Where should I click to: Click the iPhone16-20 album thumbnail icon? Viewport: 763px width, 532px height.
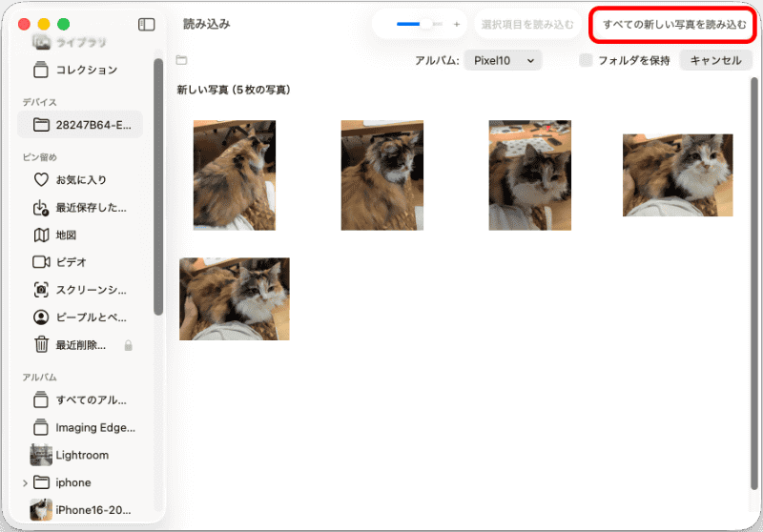click(41, 510)
